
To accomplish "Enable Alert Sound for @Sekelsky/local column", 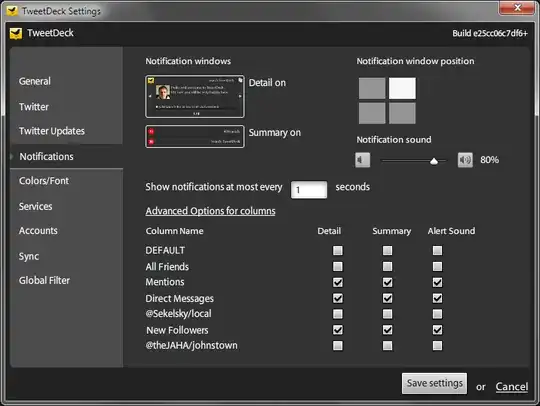I will click(x=437, y=314).
